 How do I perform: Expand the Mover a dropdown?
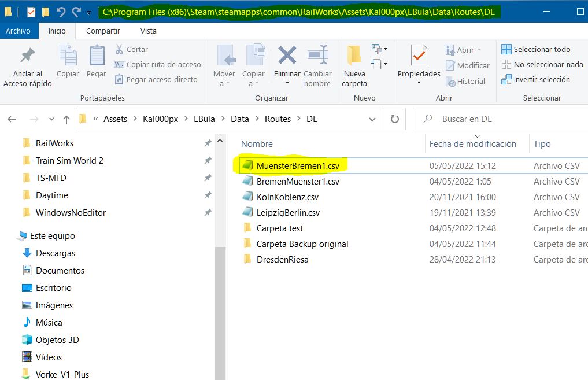coord(224,79)
